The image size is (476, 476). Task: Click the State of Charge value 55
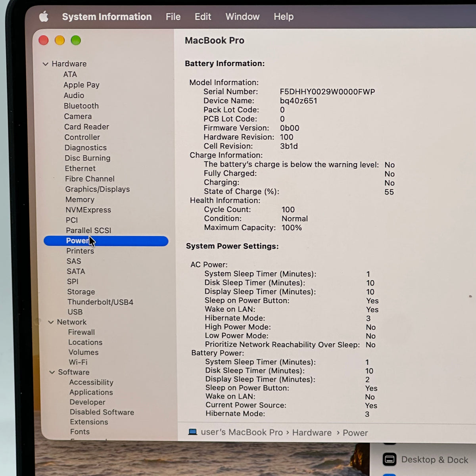pyautogui.click(x=389, y=192)
